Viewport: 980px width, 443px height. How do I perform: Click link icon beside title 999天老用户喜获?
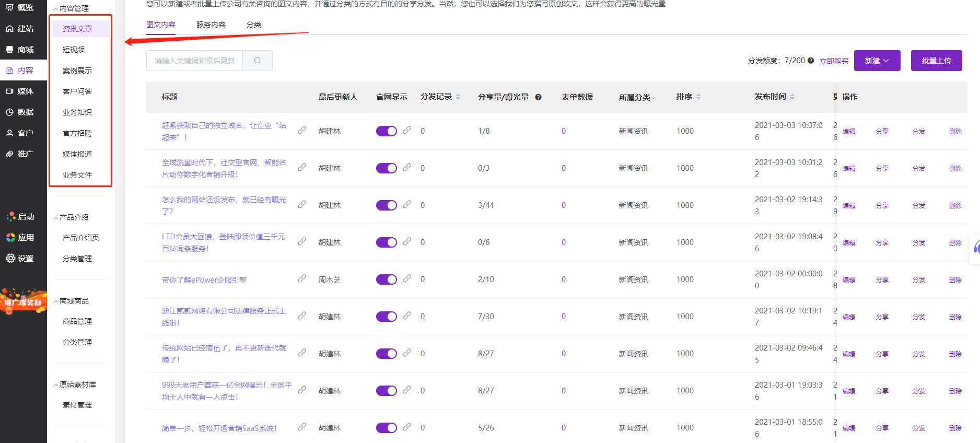[x=302, y=390]
